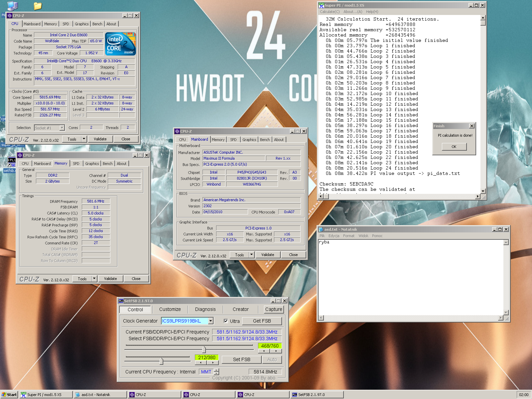Open the About...(A) menu in Super PI

tap(353, 12)
